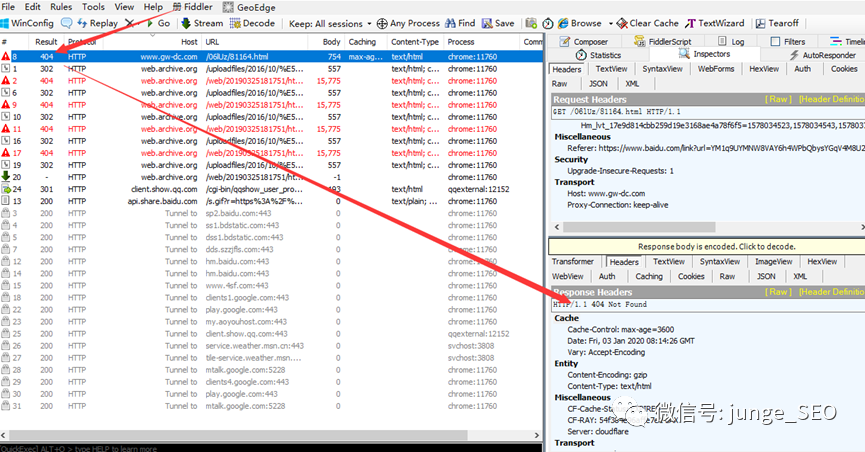Screen dimensions: 865x452
Task: Click the Clear Cache button
Action: pyautogui.click(x=648, y=23)
